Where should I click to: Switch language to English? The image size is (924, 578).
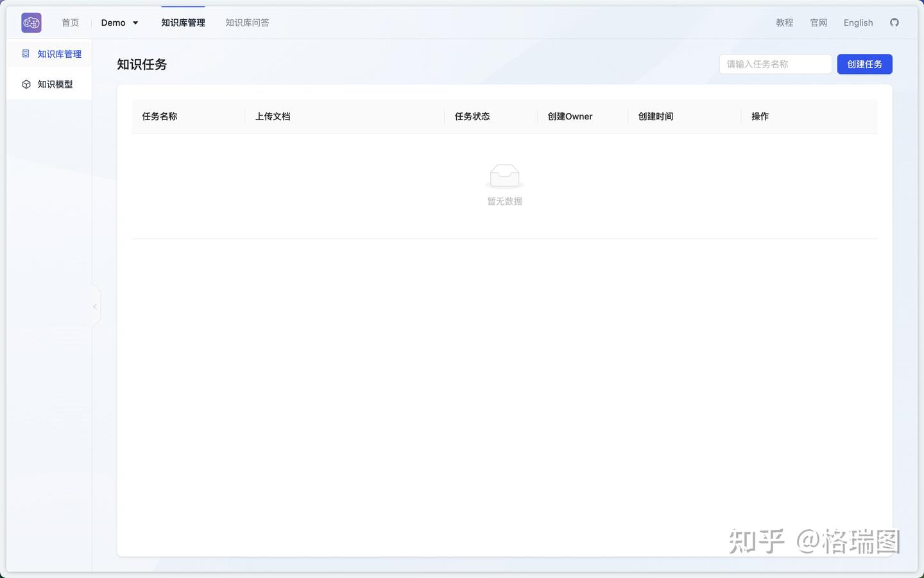point(858,22)
